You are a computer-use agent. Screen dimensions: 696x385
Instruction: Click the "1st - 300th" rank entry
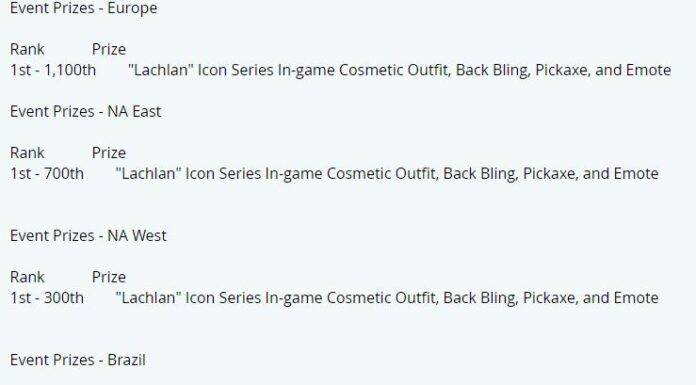tap(47, 298)
